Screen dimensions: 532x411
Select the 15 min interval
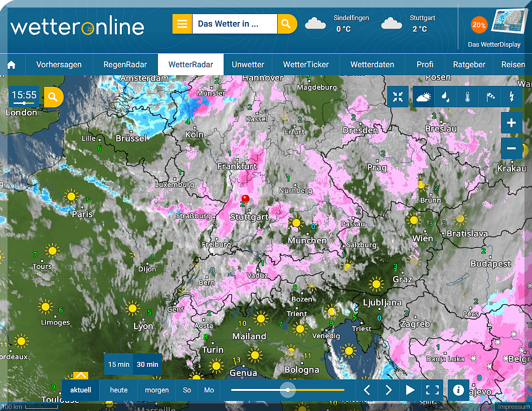119,364
